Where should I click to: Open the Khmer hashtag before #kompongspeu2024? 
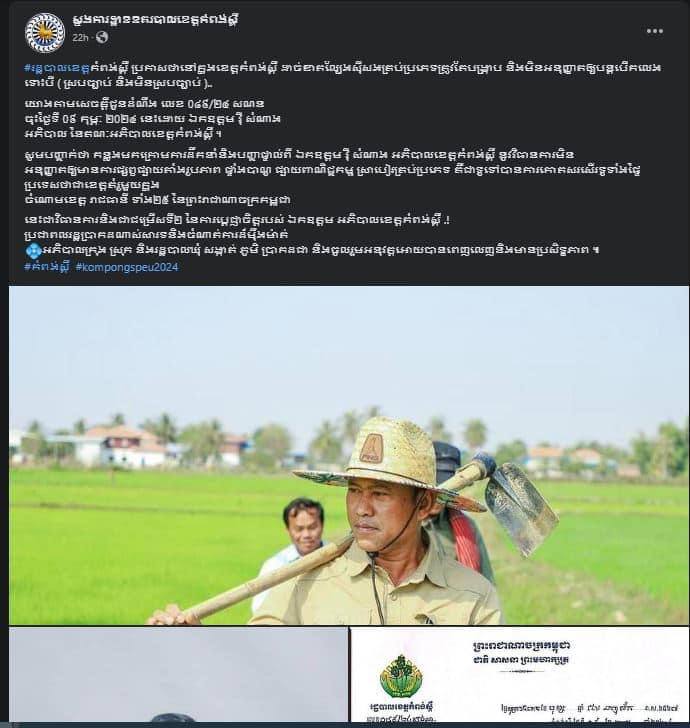pos(47,267)
